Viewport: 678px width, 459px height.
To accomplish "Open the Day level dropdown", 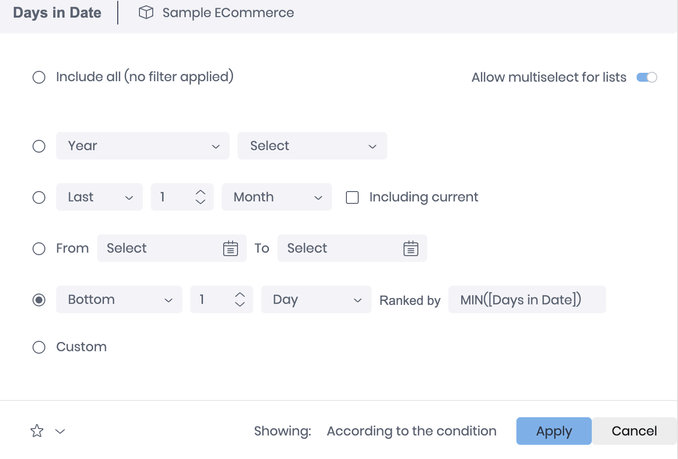I will [x=316, y=299].
